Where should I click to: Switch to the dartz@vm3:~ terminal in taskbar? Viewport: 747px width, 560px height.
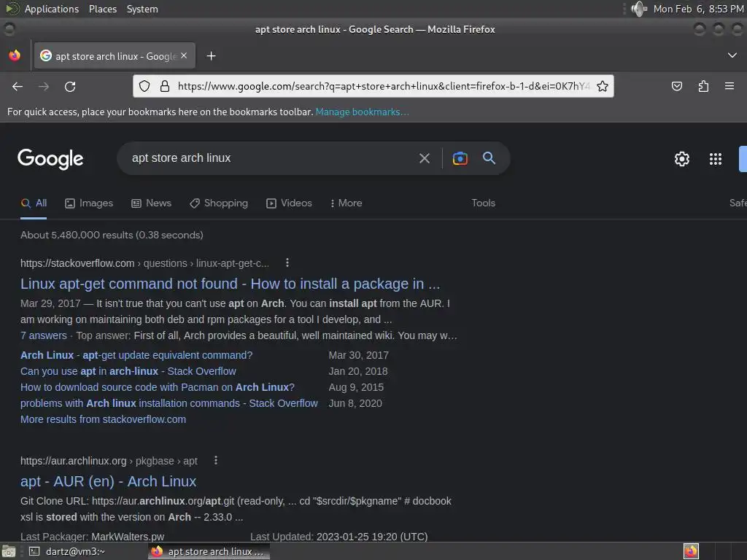[68, 551]
